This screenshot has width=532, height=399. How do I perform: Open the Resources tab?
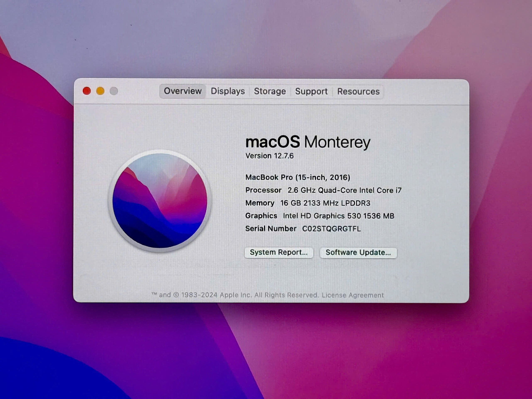coord(358,92)
